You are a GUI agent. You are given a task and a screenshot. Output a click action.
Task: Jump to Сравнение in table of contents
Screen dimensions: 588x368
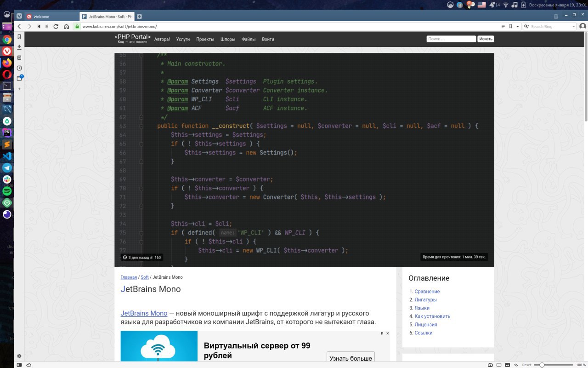(427, 292)
